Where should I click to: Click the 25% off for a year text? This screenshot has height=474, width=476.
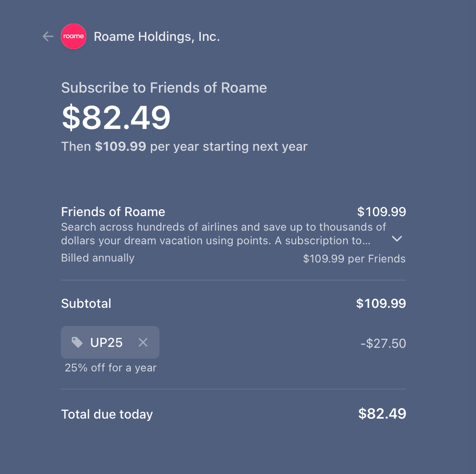tap(110, 368)
